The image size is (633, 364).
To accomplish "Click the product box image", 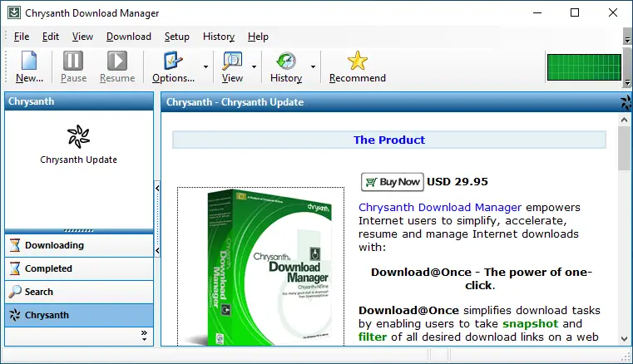I will pos(261,266).
